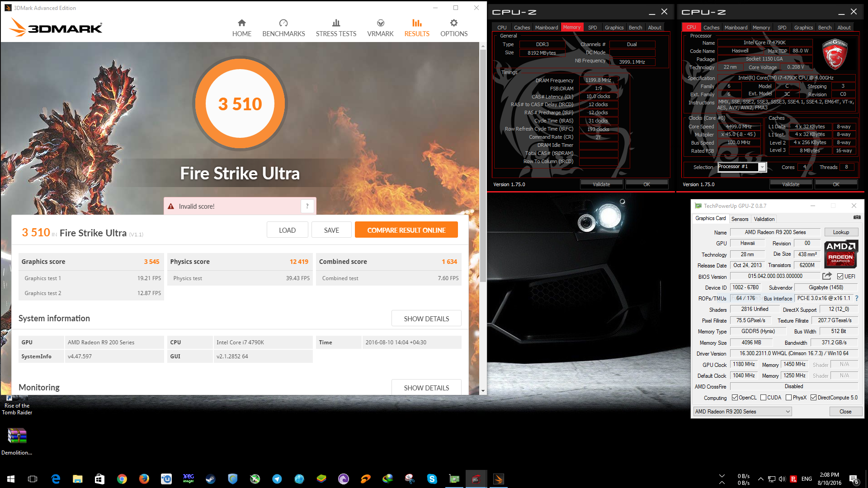Image resolution: width=868 pixels, height=488 pixels.
Task: Open Skype from the taskbar
Action: point(432,479)
